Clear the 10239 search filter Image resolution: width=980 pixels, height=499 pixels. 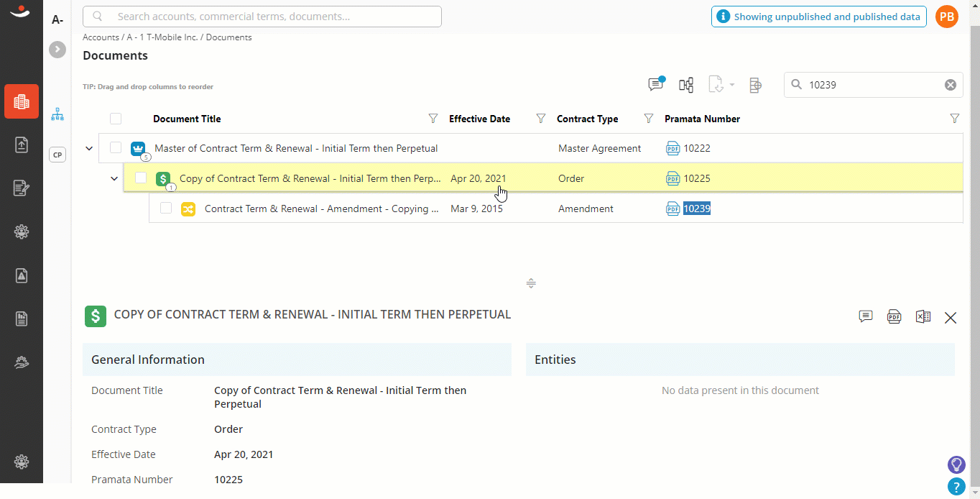click(951, 85)
